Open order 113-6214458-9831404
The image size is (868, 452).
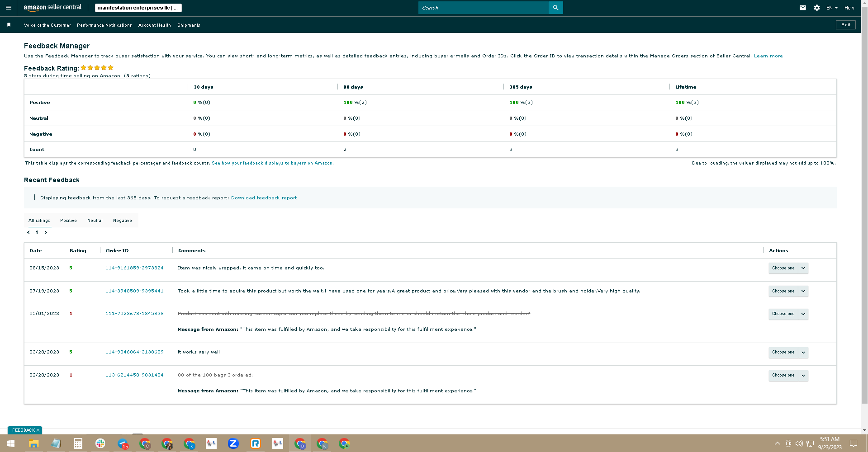pos(134,375)
